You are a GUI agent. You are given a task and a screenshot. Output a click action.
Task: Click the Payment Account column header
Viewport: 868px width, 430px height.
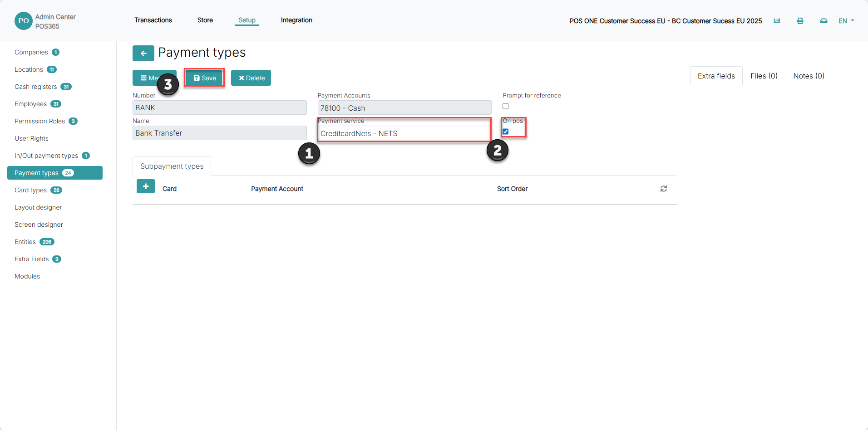click(277, 189)
